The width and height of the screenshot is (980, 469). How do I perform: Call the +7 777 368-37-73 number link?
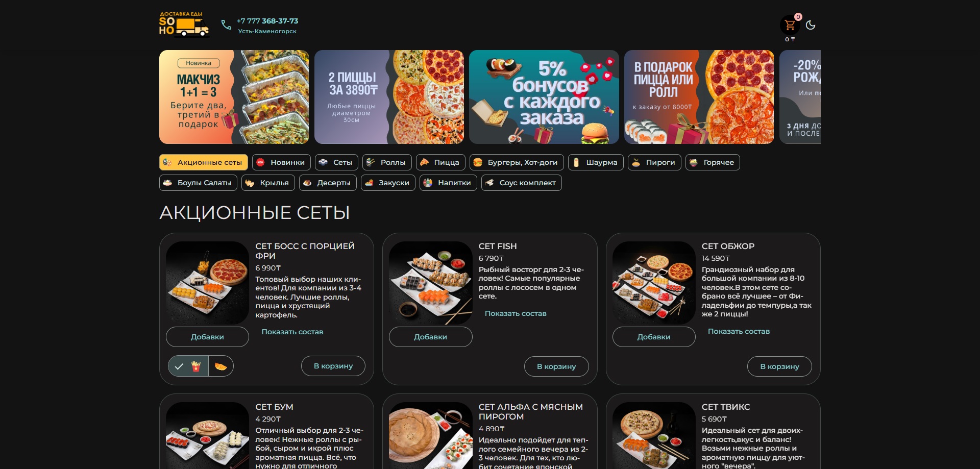click(267, 21)
